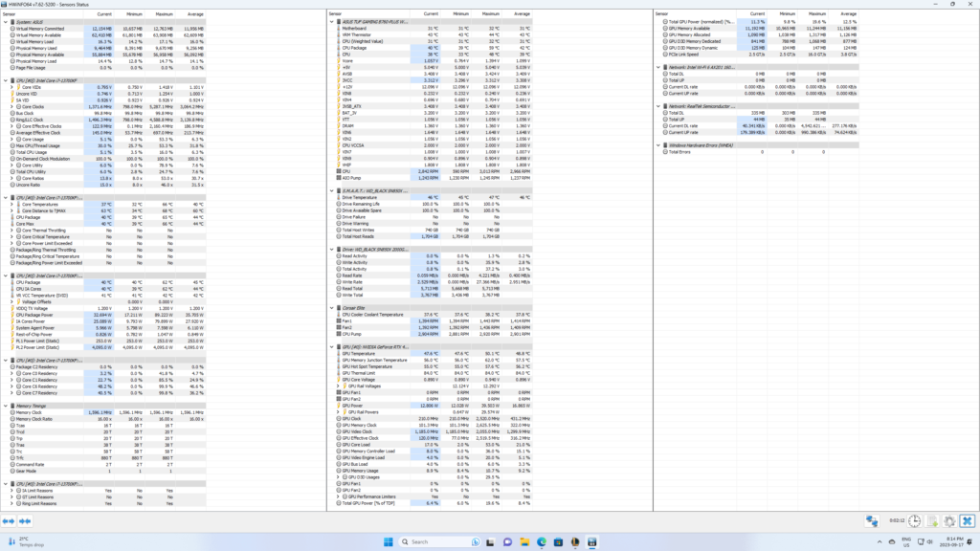The height and width of the screenshot is (551, 980).
Task: Open the ENG US language indicator
Action: click(906, 541)
